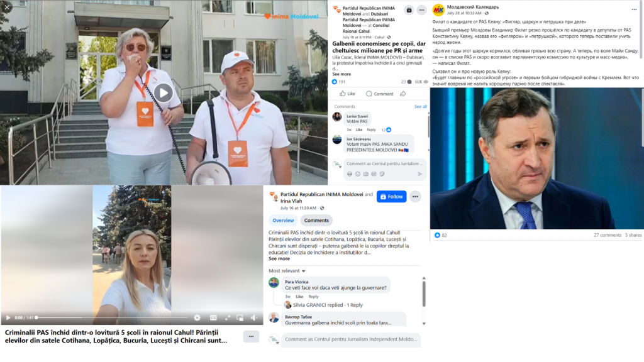
Task: Enter fullscreen on the bottom video
Action: (227, 317)
